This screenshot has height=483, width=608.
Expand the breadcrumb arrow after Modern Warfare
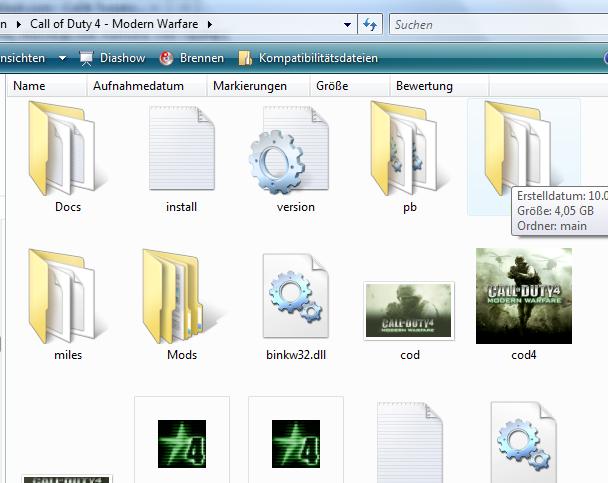pyautogui.click(x=210, y=24)
